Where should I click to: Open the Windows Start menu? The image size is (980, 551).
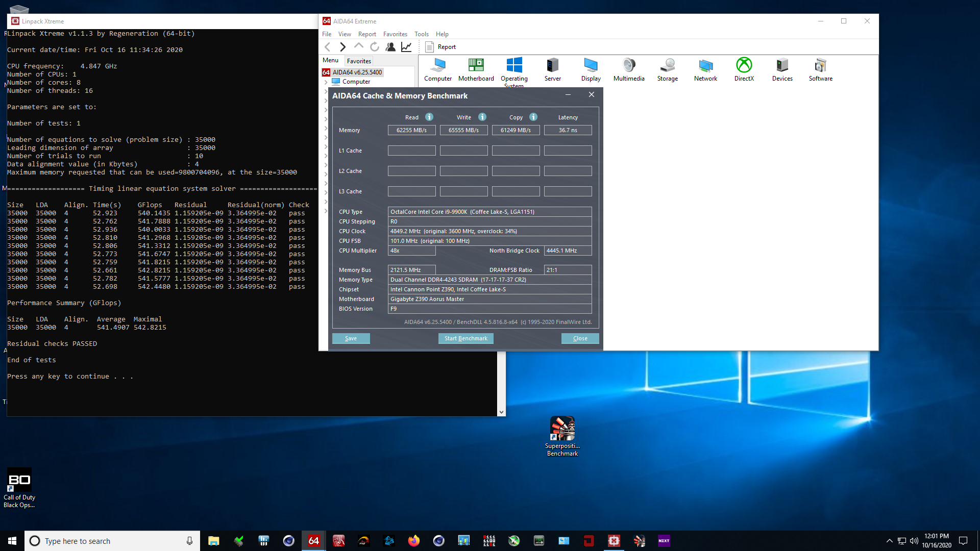(12, 541)
